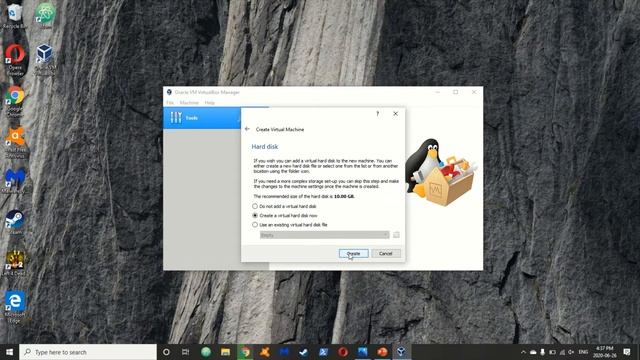Open Opera from the taskbar

coord(343,352)
